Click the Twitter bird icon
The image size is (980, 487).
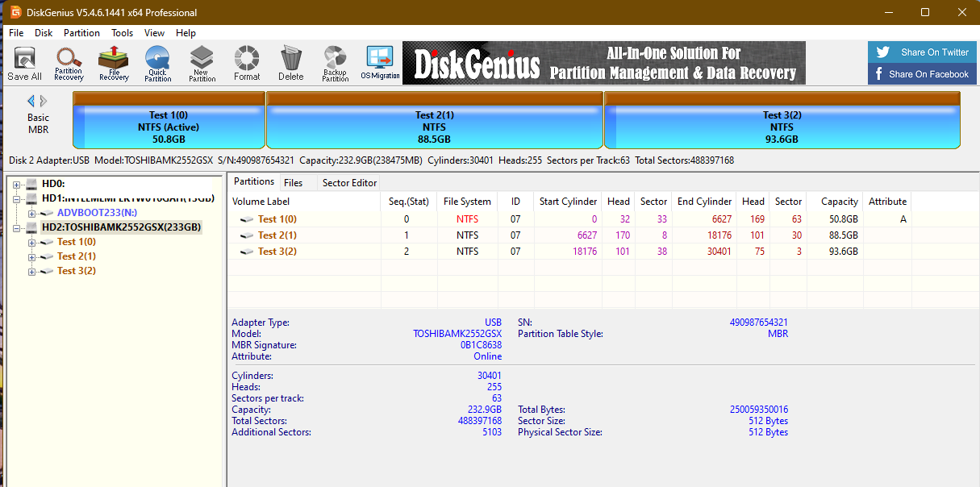pos(883,52)
